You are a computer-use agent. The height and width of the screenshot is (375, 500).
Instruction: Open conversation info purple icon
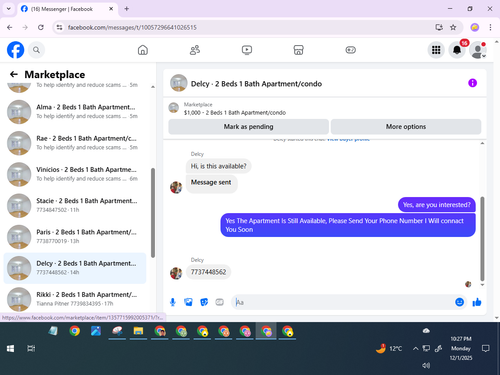(x=472, y=83)
